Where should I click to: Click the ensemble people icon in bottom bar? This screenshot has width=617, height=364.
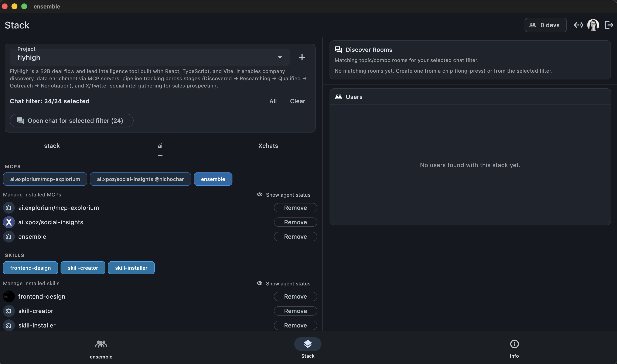click(101, 344)
